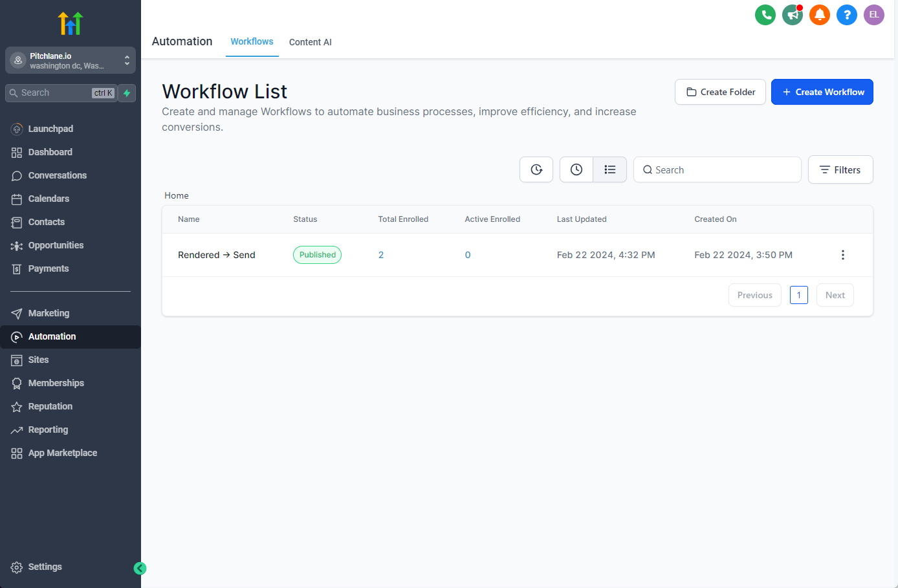Click the Name column header

tap(189, 219)
